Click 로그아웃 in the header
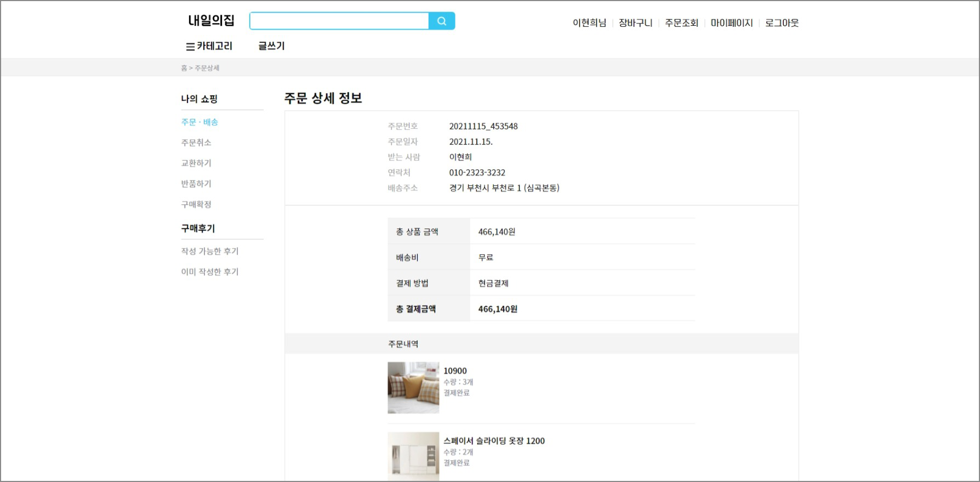 [x=782, y=23]
